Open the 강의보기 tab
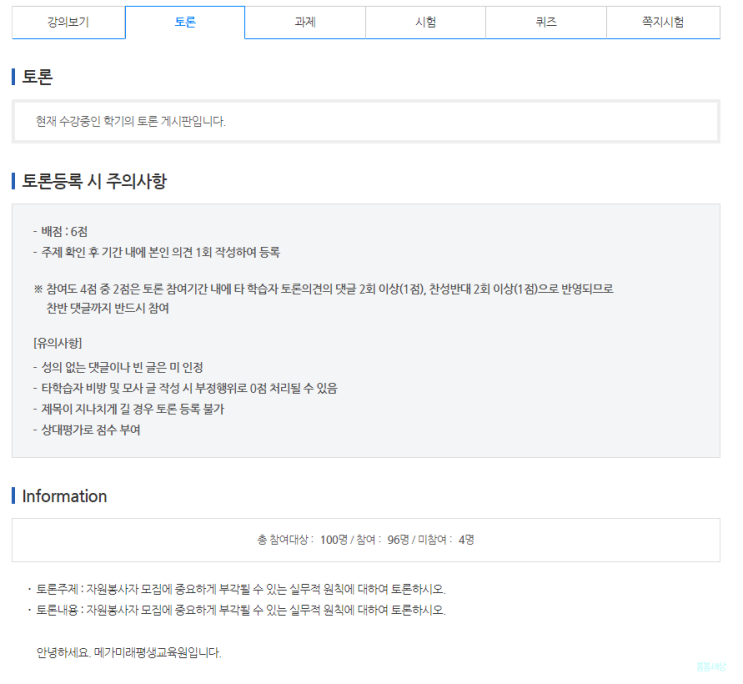Image resolution: width=743 pixels, height=684 pixels. click(68, 22)
